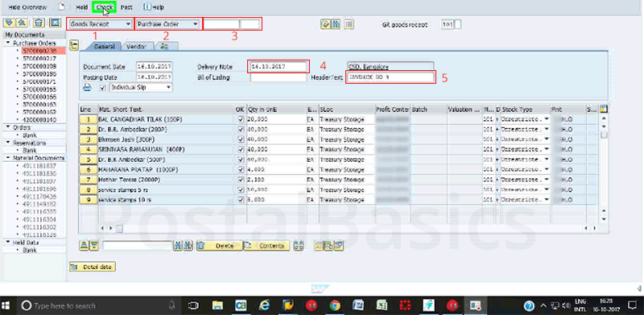Click the Contents button
This screenshot has width=644, height=315.
point(266,246)
